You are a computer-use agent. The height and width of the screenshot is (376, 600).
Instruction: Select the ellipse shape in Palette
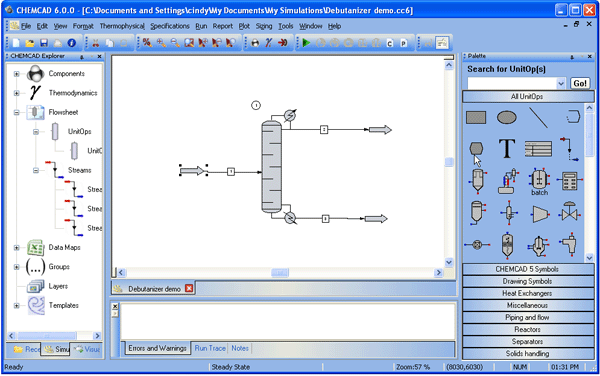point(507,117)
